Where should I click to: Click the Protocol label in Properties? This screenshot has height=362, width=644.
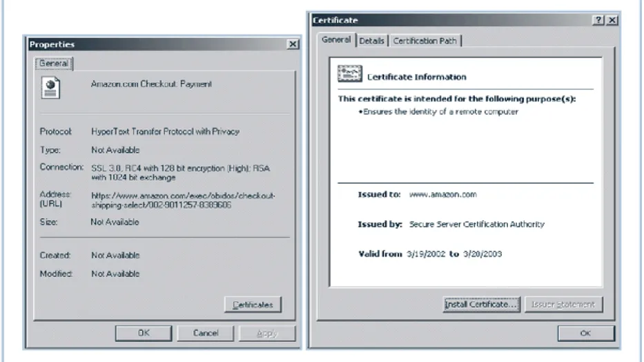pos(55,131)
